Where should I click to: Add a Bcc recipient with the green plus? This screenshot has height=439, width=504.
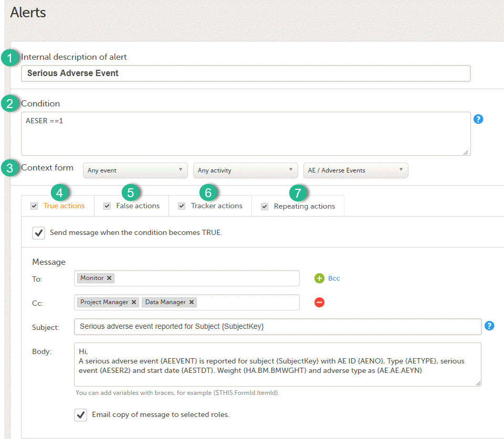coord(319,278)
